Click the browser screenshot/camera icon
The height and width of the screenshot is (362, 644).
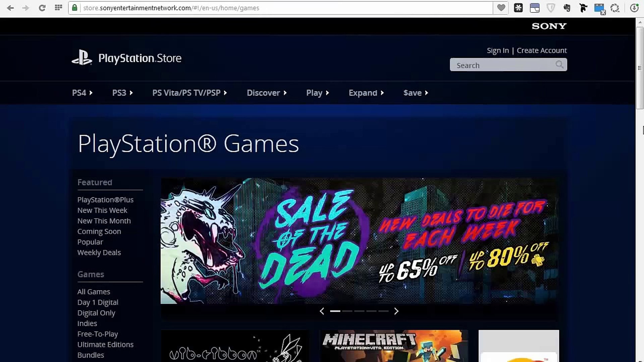click(x=615, y=7)
